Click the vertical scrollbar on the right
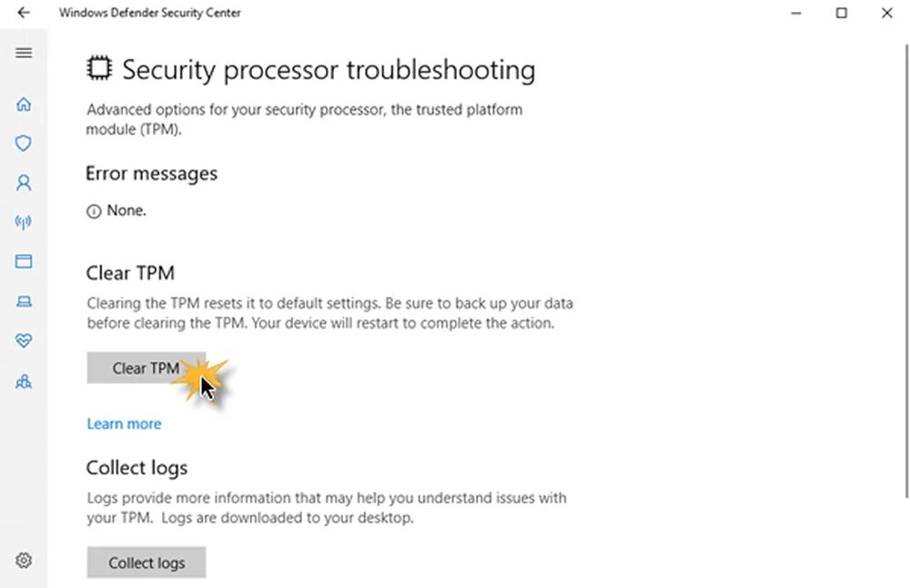 coord(905,273)
